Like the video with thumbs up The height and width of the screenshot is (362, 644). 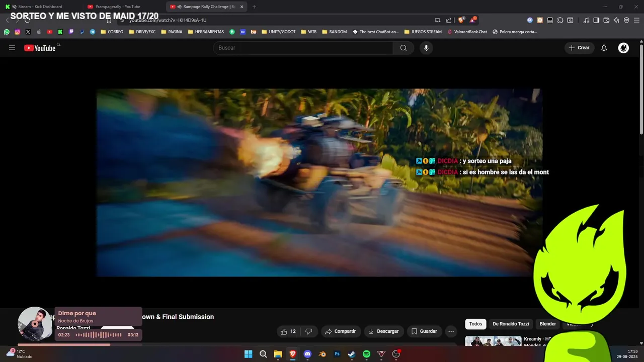288,331
